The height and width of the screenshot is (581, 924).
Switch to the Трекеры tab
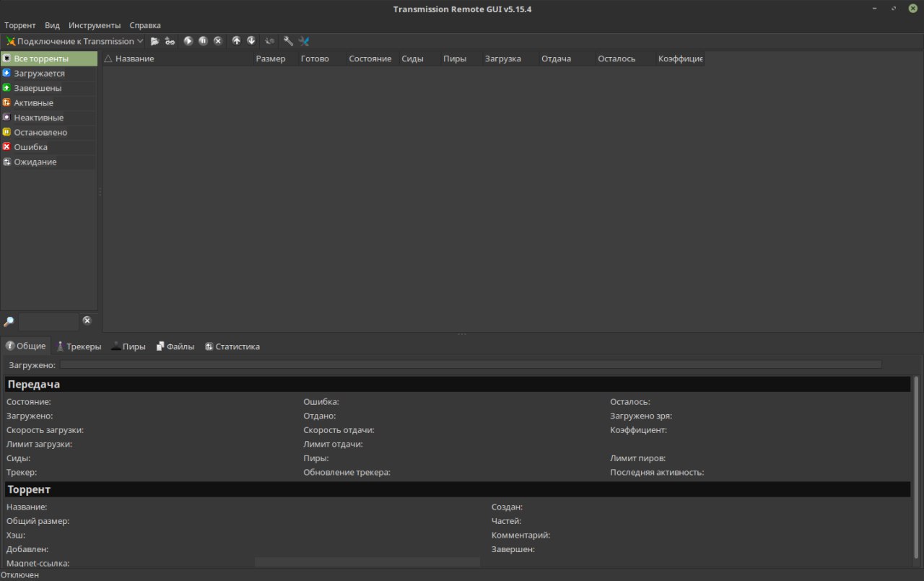[79, 346]
